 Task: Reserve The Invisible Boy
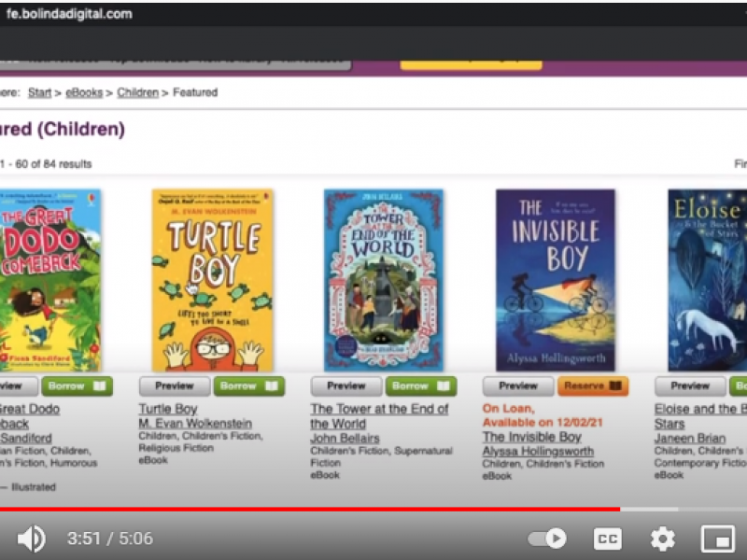tap(593, 386)
